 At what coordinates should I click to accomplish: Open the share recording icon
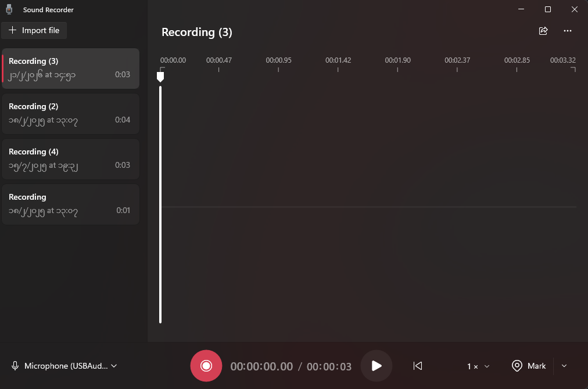point(543,31)
